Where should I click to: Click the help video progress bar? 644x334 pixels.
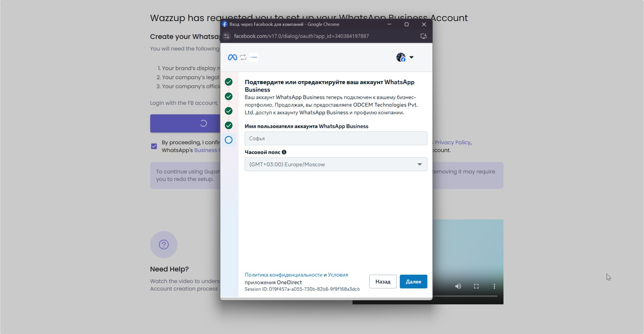(x=465, y=296)
